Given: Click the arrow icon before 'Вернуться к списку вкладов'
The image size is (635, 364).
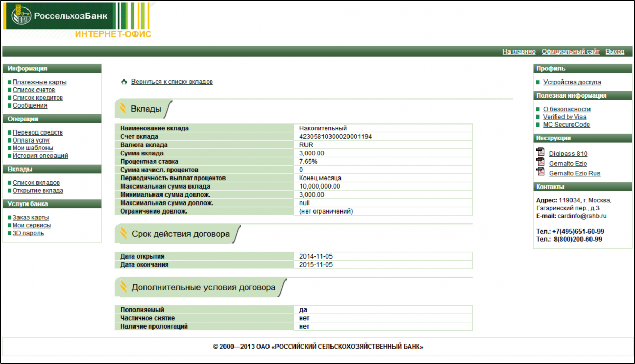Looking at the screenshot, I should click(x=124, y=81).
